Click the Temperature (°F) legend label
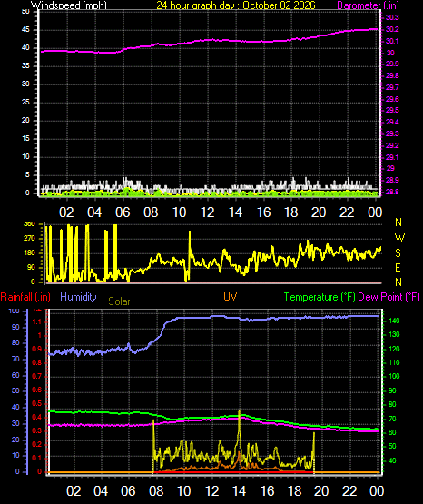The image size is (423, 504). pos(320,297)
